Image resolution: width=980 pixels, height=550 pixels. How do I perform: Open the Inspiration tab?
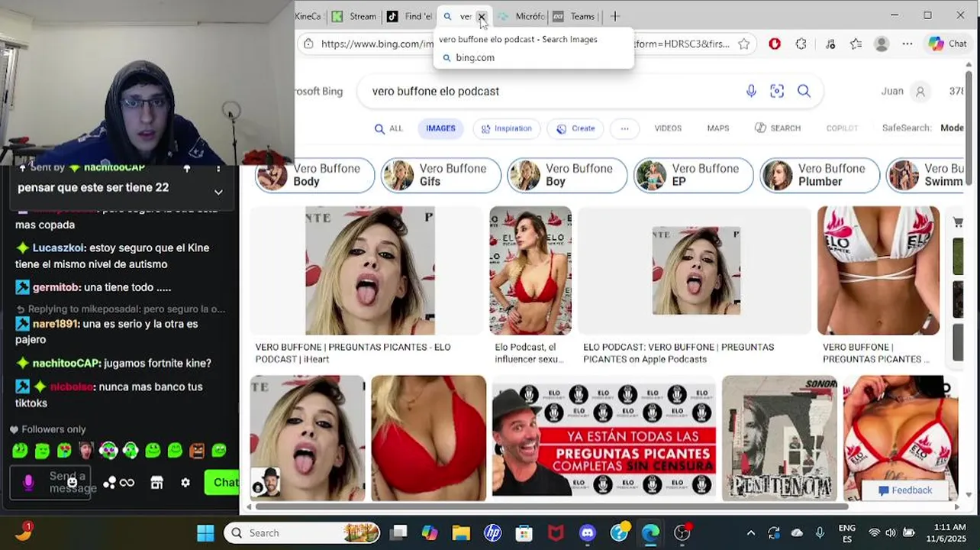coord(507,128)
